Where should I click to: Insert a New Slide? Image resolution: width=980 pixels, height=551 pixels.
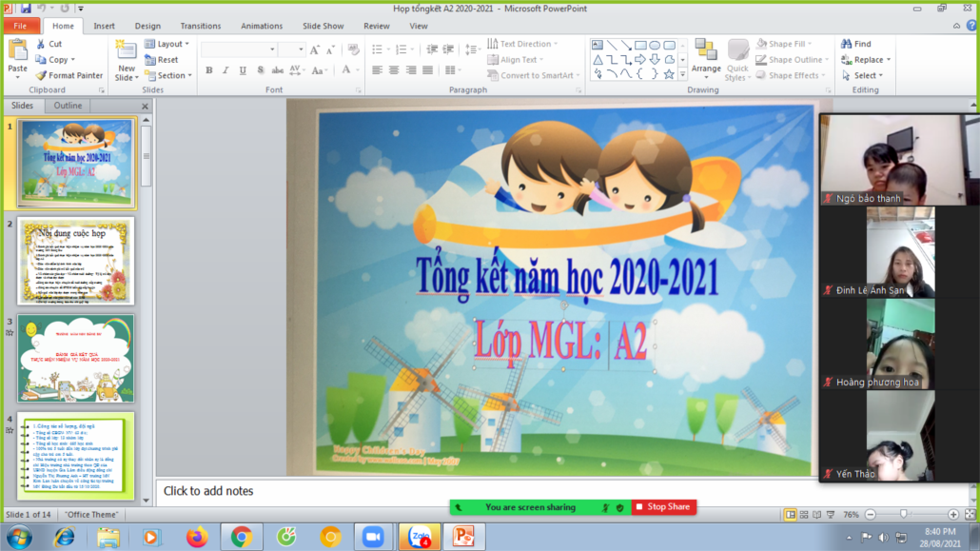click(x=126, y=61)
